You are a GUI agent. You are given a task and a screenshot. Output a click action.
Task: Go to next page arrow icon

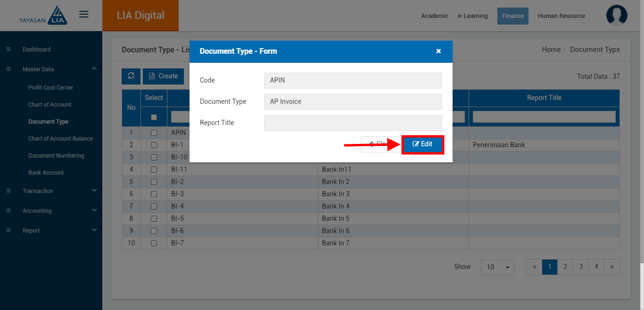pyautogui.click(x=611, y=267)
